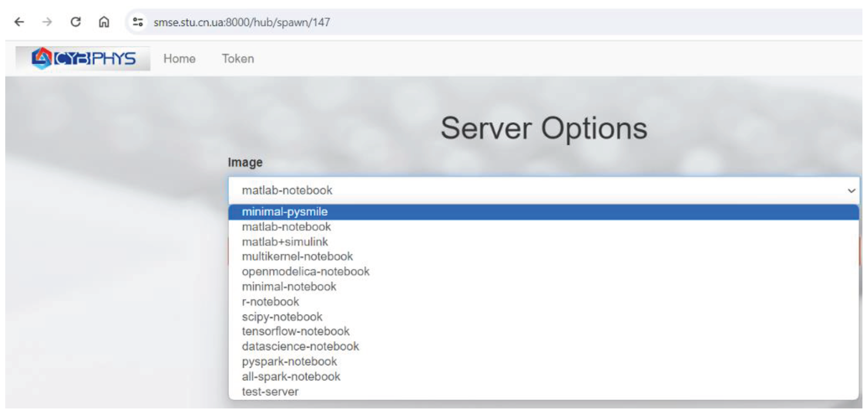Pick multikernel-notebook from the list

point(297,257)
